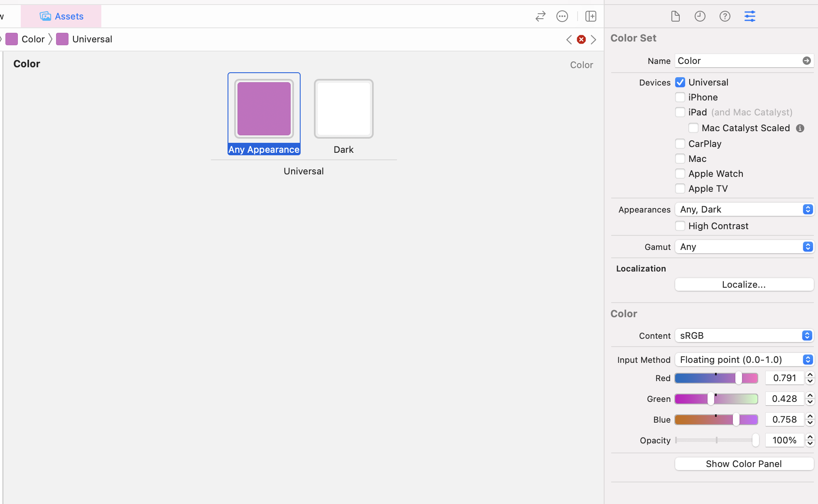Open the History inspector clock icon

pos(700,16)
